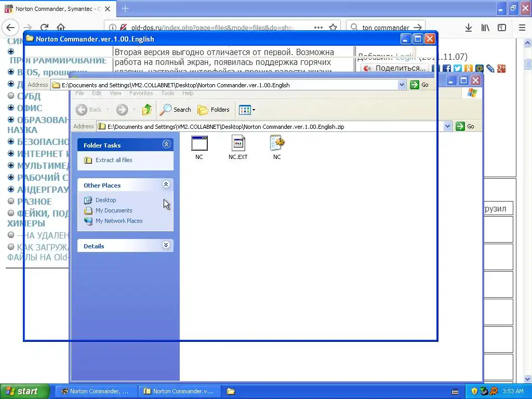Submit Firefox search with the arrow
The height and width of the screenshot is (399, 532).
tap(418, 27)
